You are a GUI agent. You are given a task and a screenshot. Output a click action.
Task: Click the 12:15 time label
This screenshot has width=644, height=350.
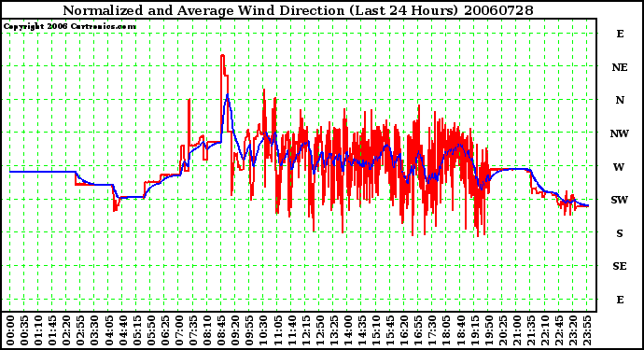point(305,330)
